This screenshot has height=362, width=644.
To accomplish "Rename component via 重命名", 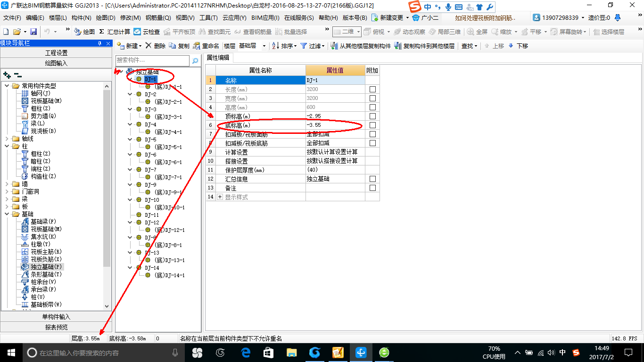I will coord(206,46).
